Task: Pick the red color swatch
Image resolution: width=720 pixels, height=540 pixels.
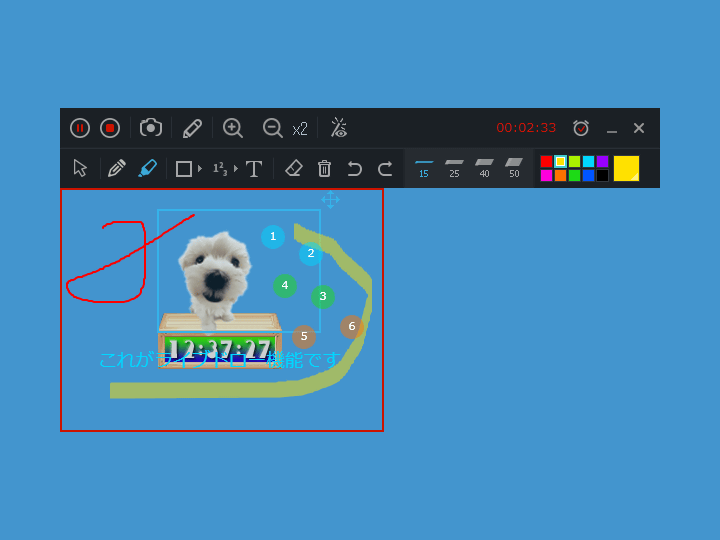Action: (546, 162)
